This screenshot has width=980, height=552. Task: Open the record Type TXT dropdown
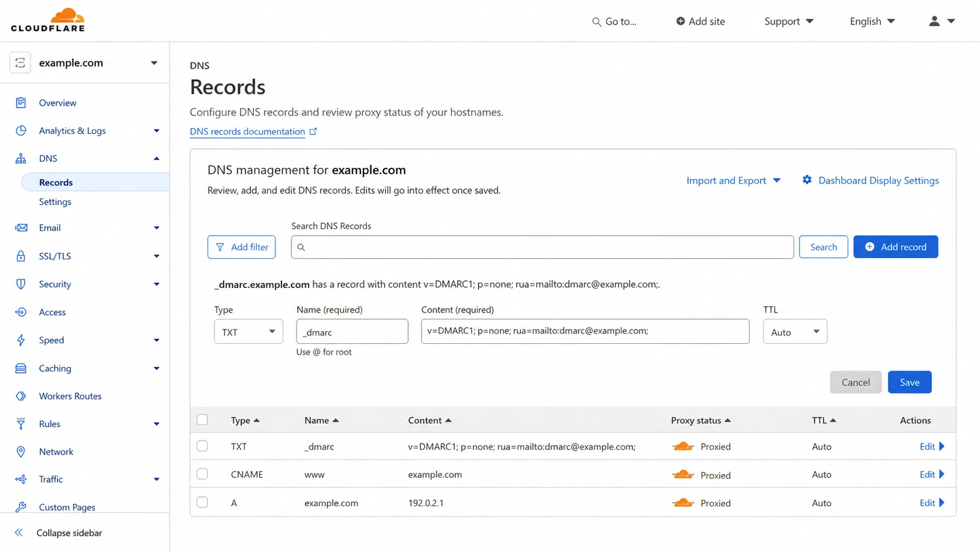pos(249,331)
